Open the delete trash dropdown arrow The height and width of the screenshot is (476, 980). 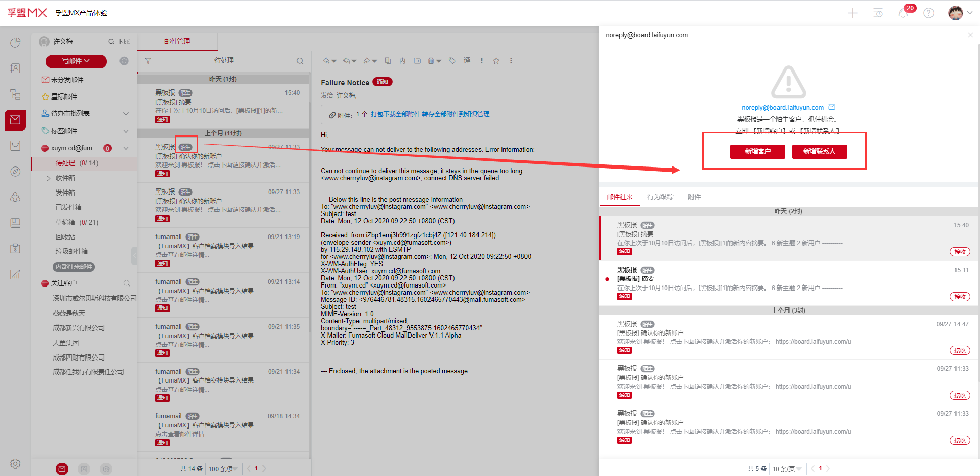pos(439,61)
